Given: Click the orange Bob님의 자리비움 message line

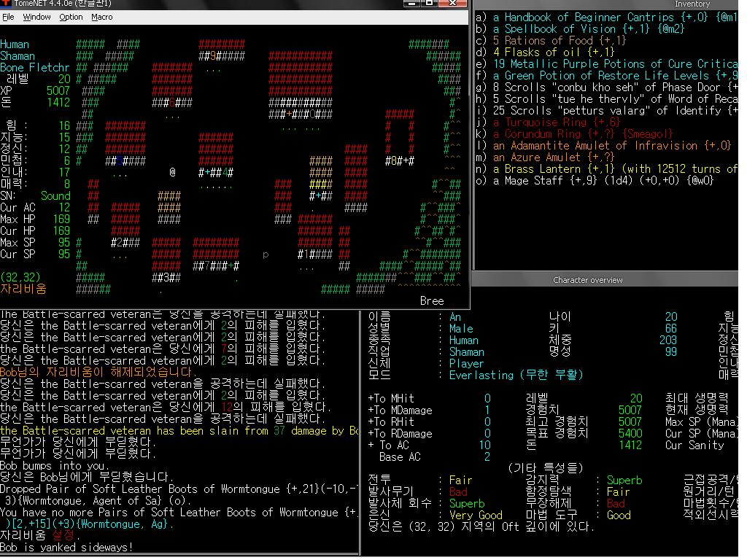Looking at the screenshot, I should tap(98, 373).
